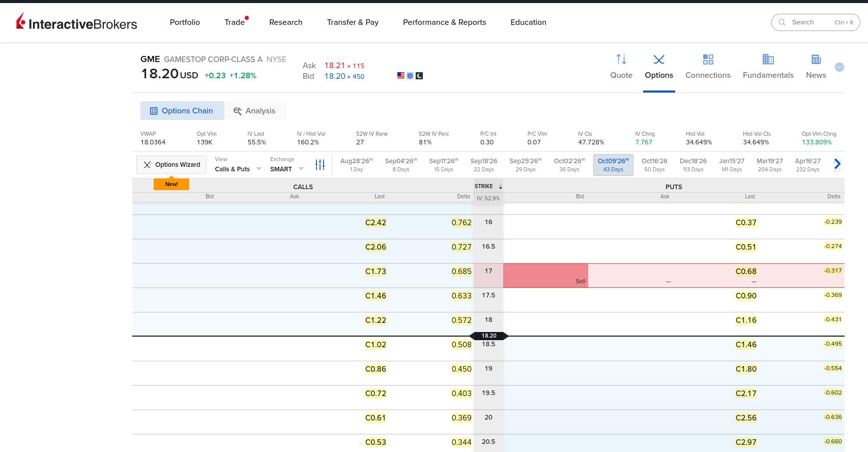The width and height of the screenshot is (868, 452).
Task: Click the Options Wizard wand icon
Action: (147, 165)
